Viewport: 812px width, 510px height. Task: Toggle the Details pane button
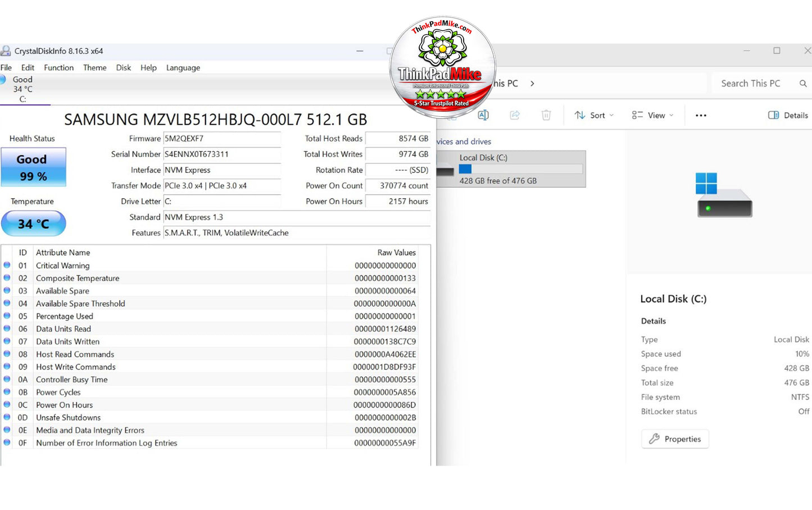point(788,115)
